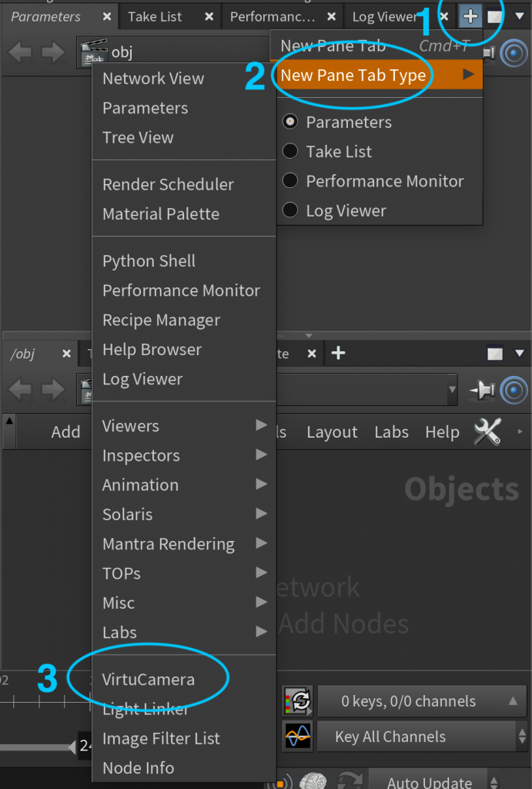532x789 pixels.
Task: Pin the network editor pane
Action: click(x=483, y=391)
